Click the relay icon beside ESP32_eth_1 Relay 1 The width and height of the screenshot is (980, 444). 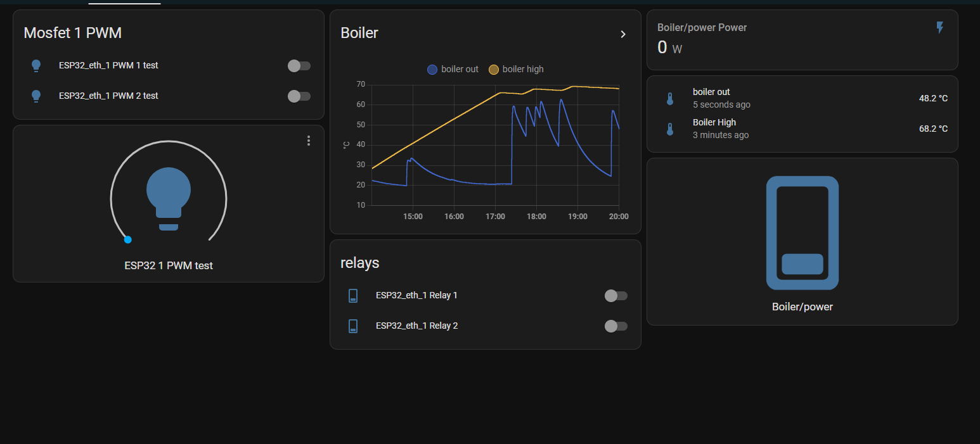(353, 295)
